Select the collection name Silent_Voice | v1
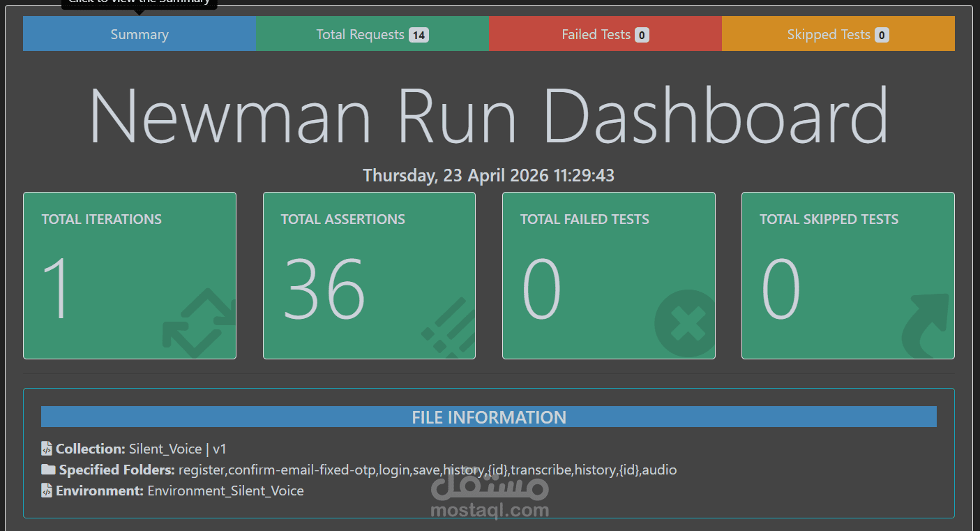Viewport: 980px width, 531px height. [177, 449]
